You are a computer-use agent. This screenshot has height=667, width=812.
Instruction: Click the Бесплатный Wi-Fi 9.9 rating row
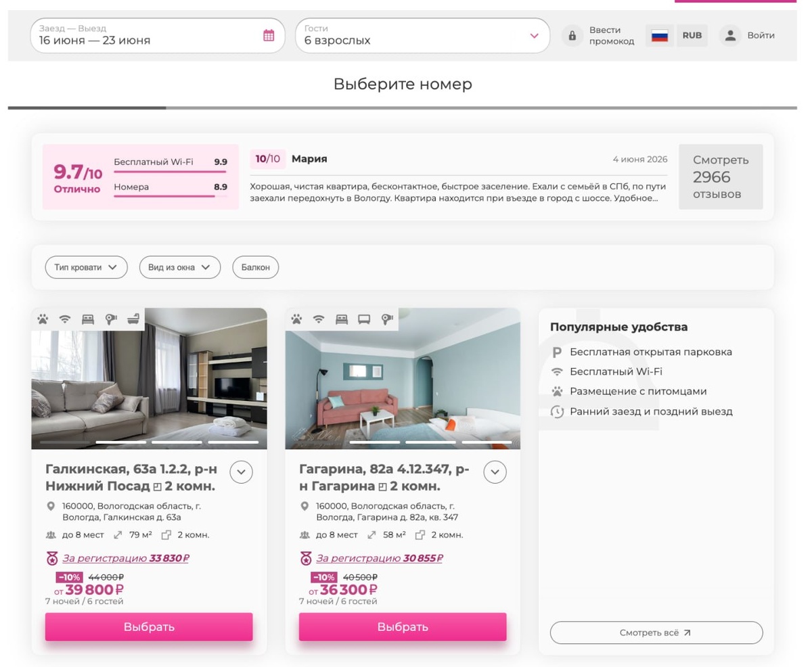[171, 164]
